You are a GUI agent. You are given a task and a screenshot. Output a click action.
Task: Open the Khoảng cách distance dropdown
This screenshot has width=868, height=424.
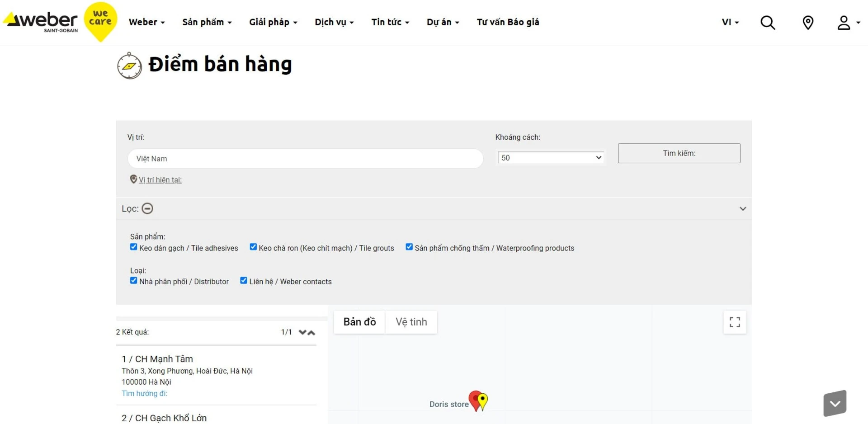pyautogui.click(x=551, y=157)
